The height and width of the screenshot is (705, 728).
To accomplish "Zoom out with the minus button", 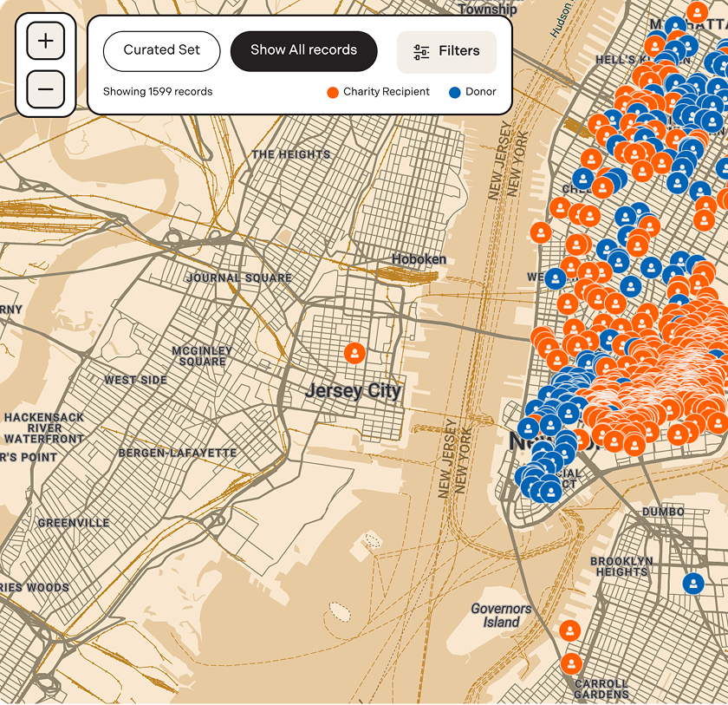I will (45, 88).
